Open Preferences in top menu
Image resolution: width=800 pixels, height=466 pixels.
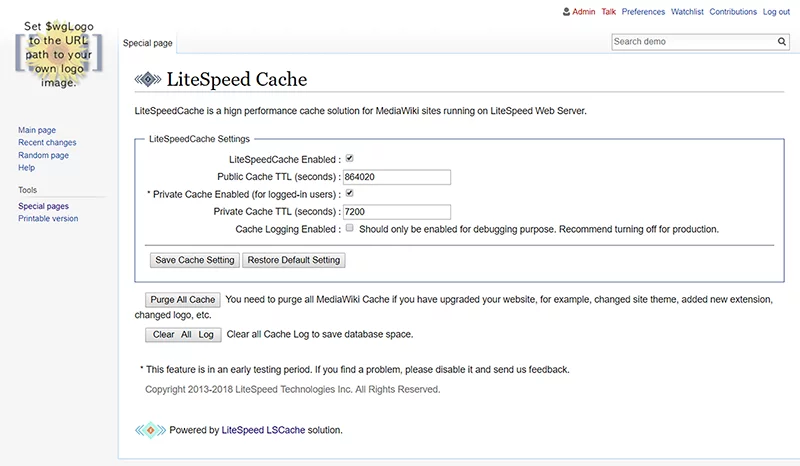[x=643, y=12]
